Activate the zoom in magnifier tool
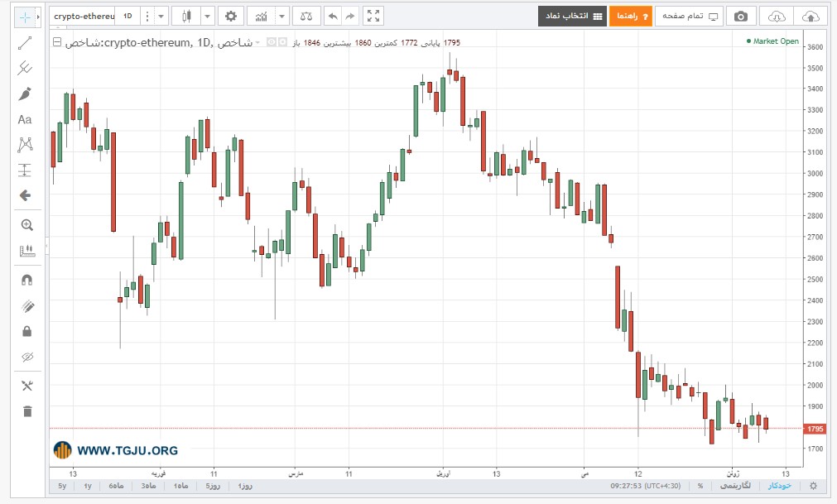Image resolution: width=837 pixels, height=504 pixels. (26, 225)
